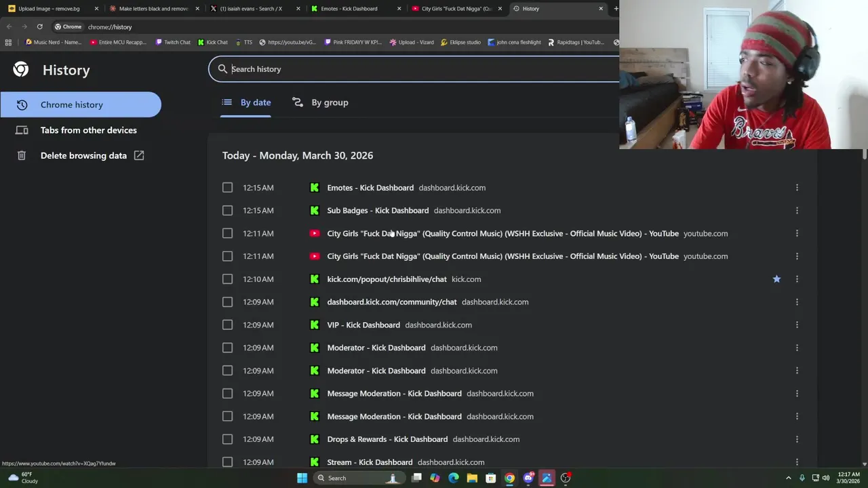Check the Emotes - Kick Dashboard entry
Screen dimensions: 868x488
pyautogui.click(x=227, y=188)
